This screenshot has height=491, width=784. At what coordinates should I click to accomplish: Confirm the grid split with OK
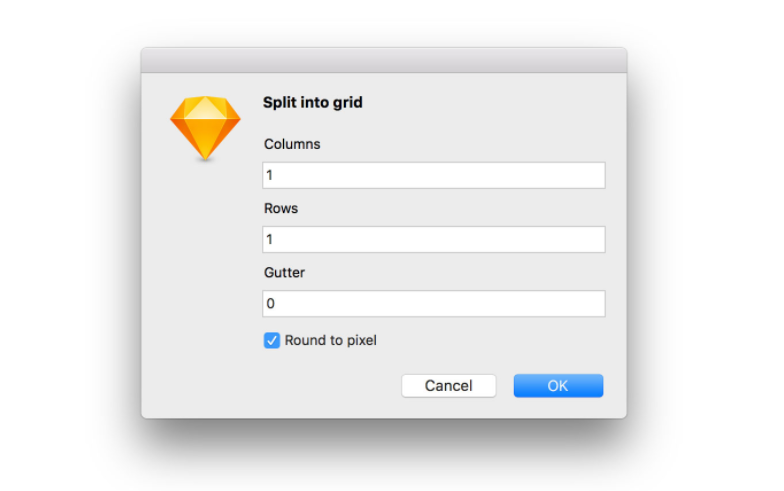click(x=558, y=386)
